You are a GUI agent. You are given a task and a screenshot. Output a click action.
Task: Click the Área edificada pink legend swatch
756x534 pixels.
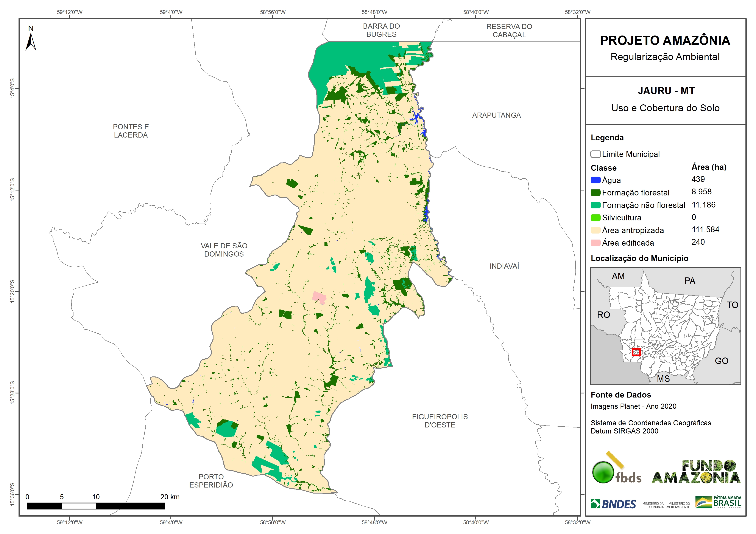(595, 243)
